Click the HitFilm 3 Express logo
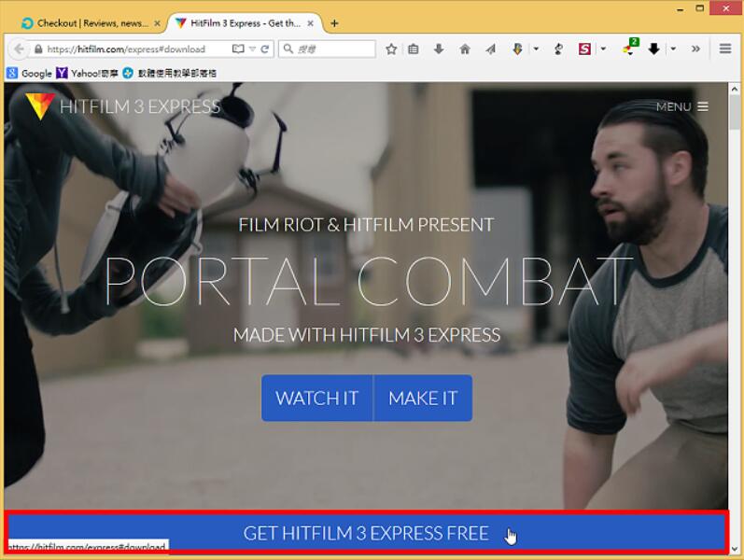The height and width of the screenshot is (560, 744). pos(123,105)
